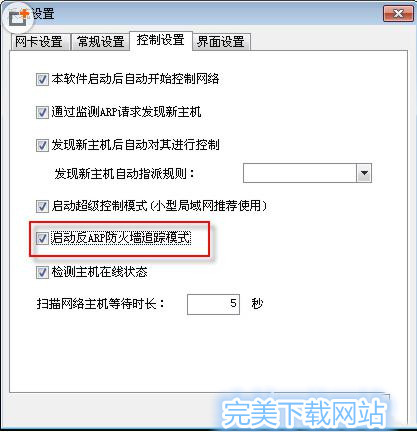The height and width of the screenshot is (432, 417).
Task: Click the 发现新主机自动指派规则 label
Action: [x=124, y=173]
